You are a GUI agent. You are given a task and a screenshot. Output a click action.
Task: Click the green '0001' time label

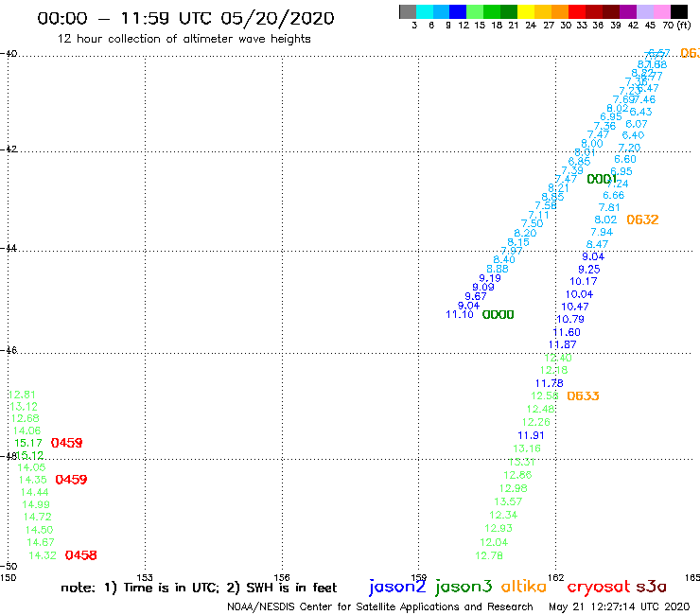(603, 179)
